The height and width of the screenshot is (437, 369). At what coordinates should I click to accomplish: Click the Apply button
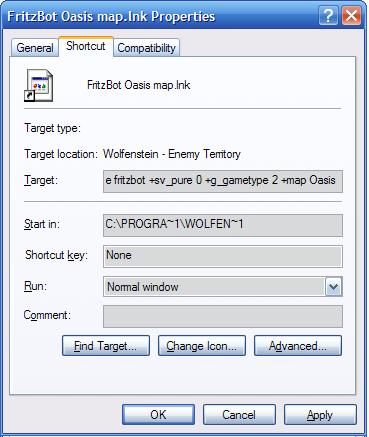(x=320, y=415)
